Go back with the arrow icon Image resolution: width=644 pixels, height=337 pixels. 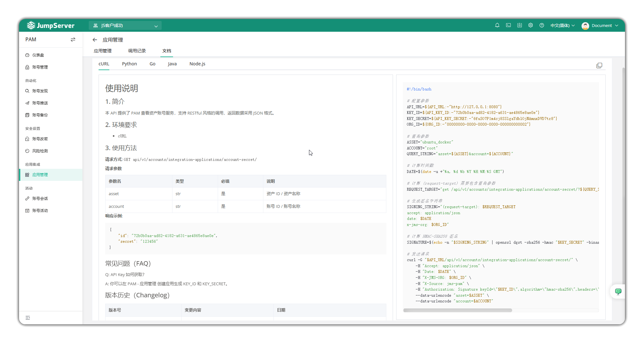(95, 40)
